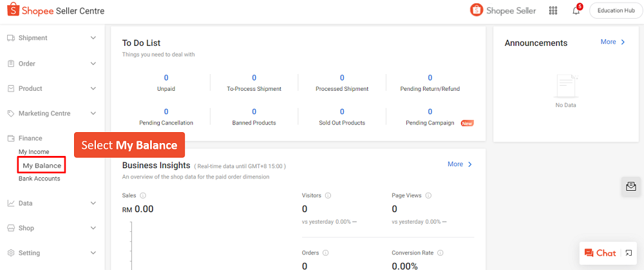Expand the chat window arrow icon

coord(629,253)
